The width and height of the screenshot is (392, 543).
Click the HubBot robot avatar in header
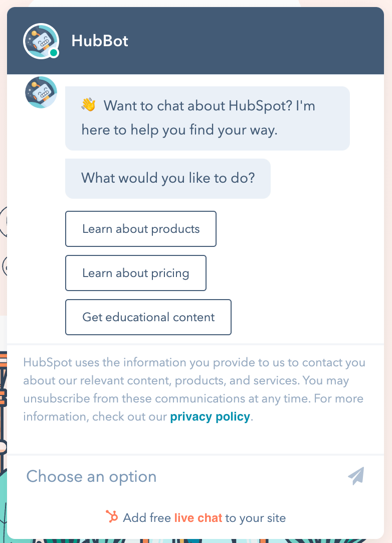tap(41, 41)
